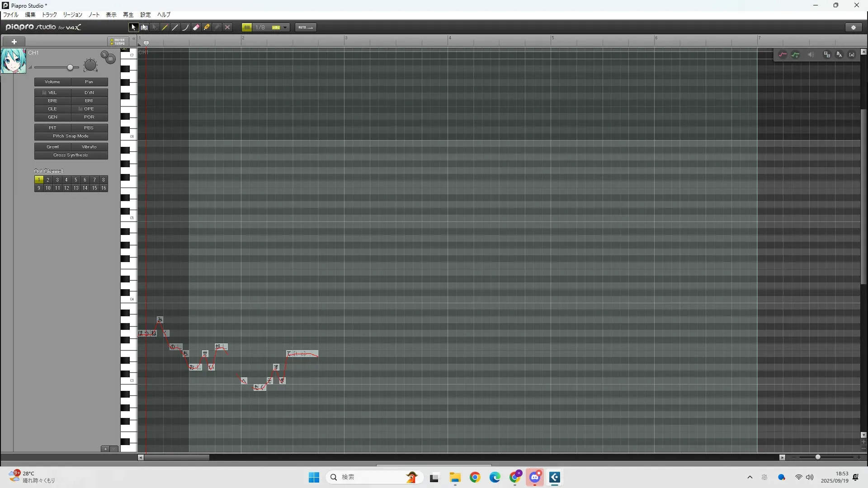Collapse the track panel with double-arrow
This screenshot has width=868, height=488.
click(134, 39)
